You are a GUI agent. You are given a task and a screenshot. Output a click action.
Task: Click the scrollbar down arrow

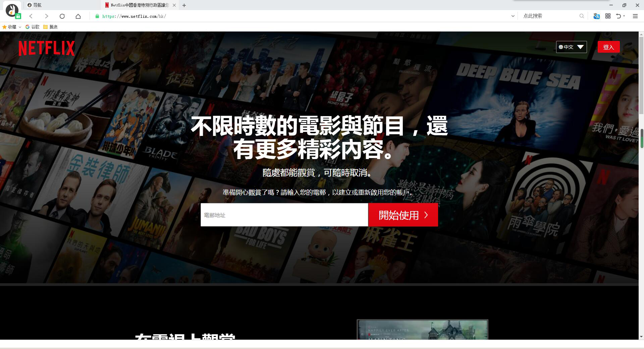tap(641, 336)
